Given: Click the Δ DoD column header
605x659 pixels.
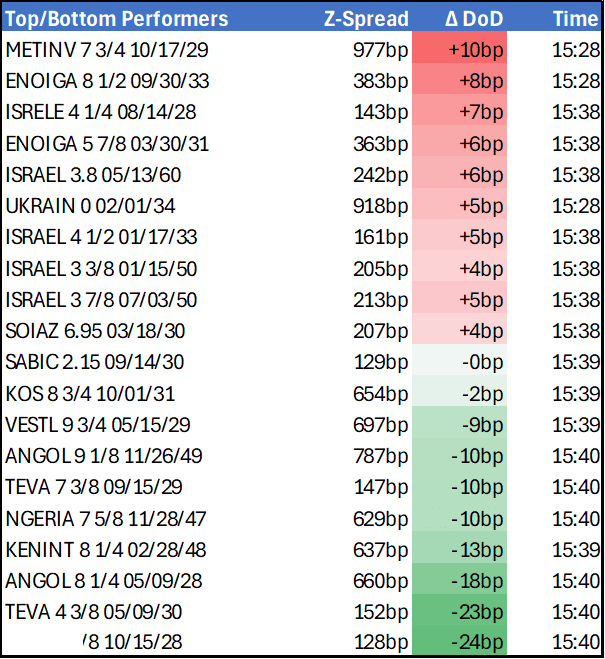Looking at the screenshot, I should [x=473, y=19].
